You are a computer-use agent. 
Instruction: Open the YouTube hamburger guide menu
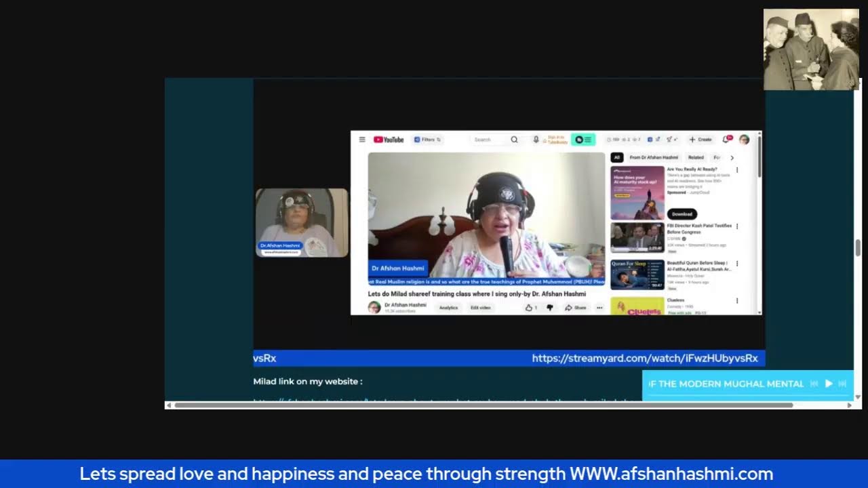point(362,140)
